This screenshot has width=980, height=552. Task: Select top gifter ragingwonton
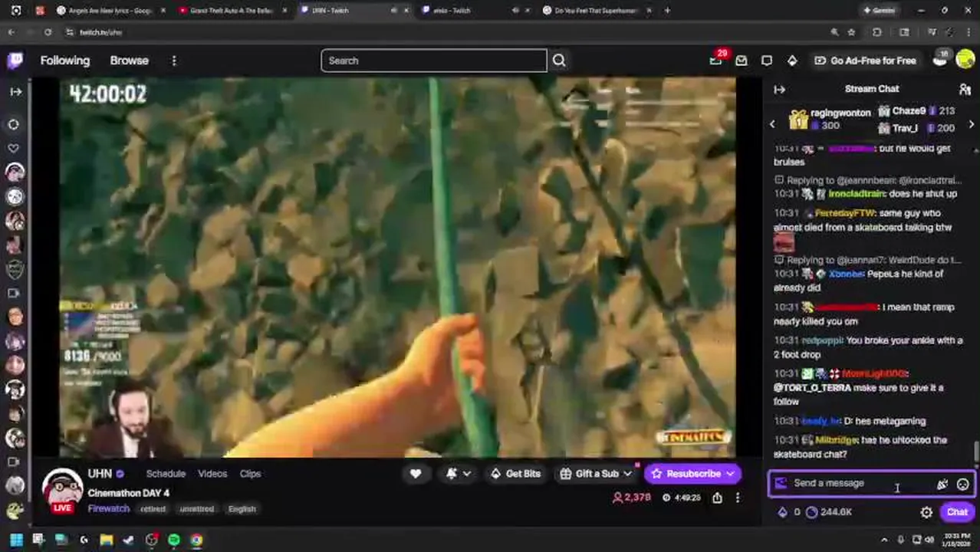pyautogui.click(x=840, y=112)
